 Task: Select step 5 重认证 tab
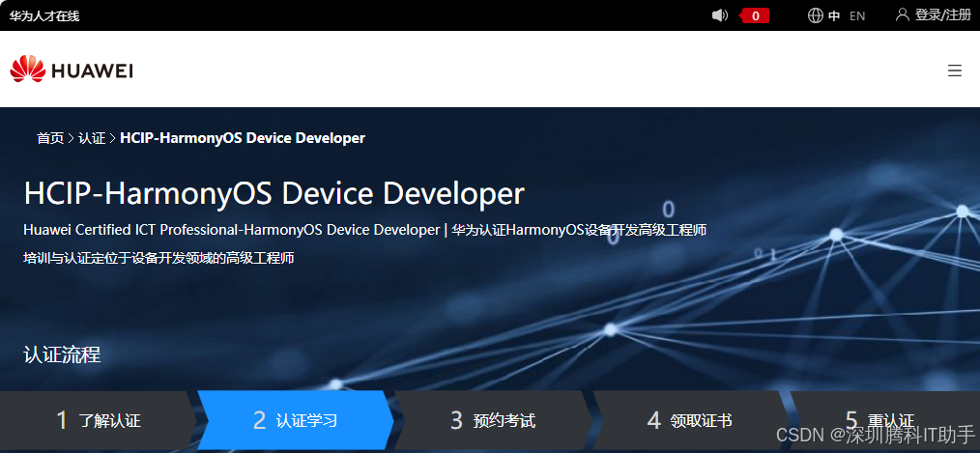coord(885,420)
